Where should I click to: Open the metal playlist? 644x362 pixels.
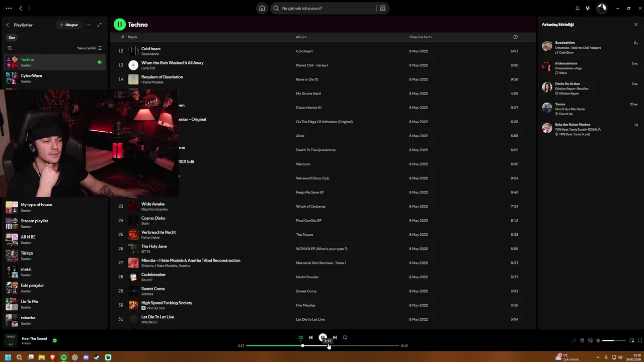pos(55,271)
